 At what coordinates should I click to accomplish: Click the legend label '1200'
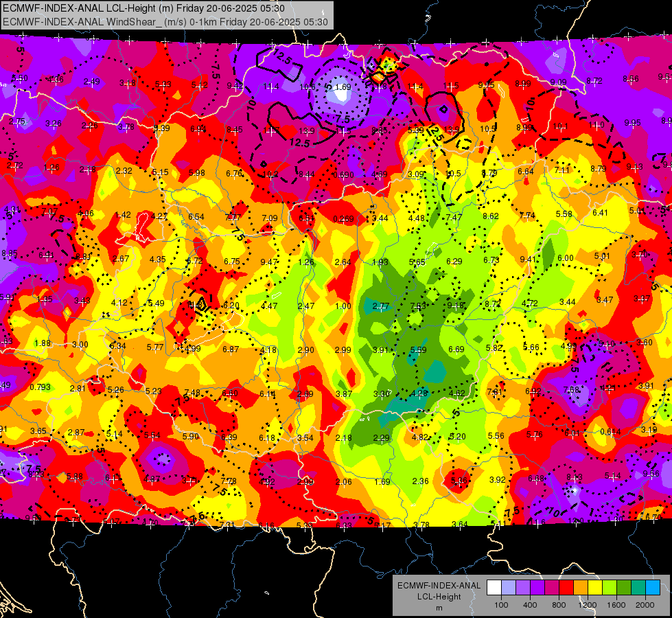[587, 605]
